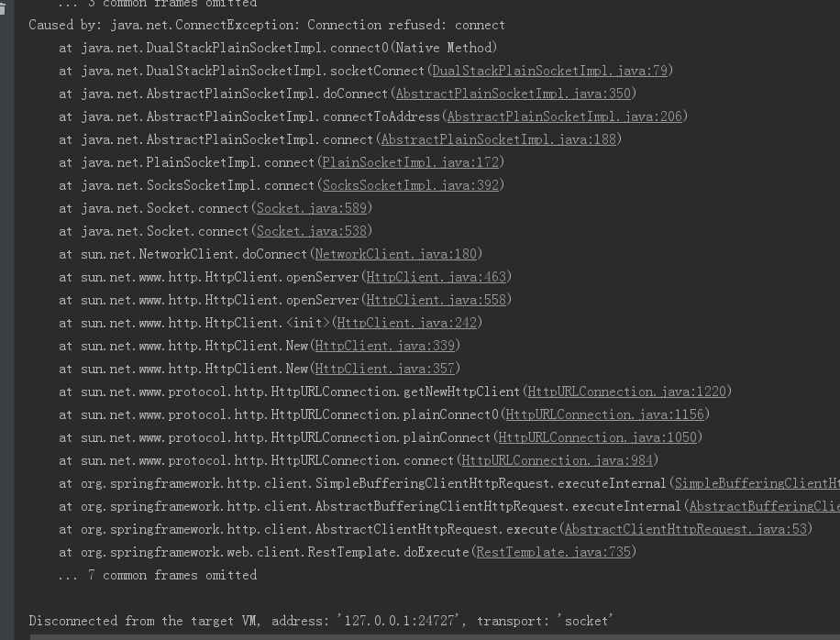The height and width of the screenshot is (640, 840).
Task: Navigate to HttpClient.java:339
Action: pyautogui.click(x=385, y=346)
